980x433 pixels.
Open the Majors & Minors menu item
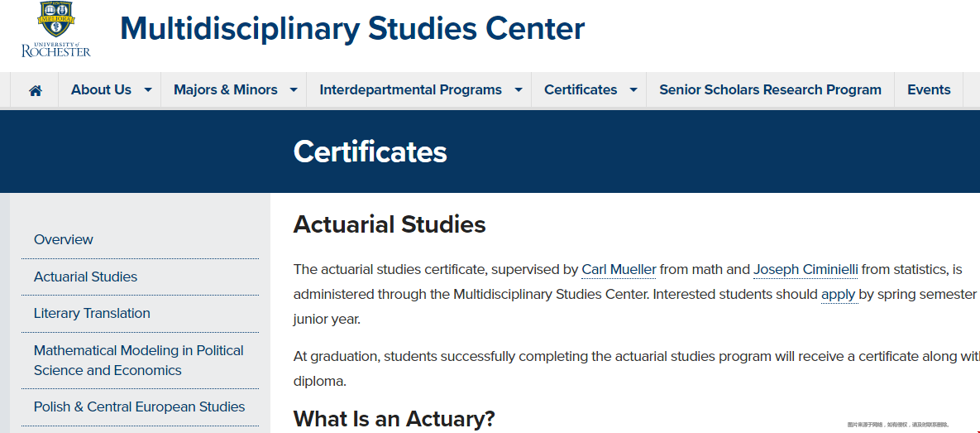226,89
